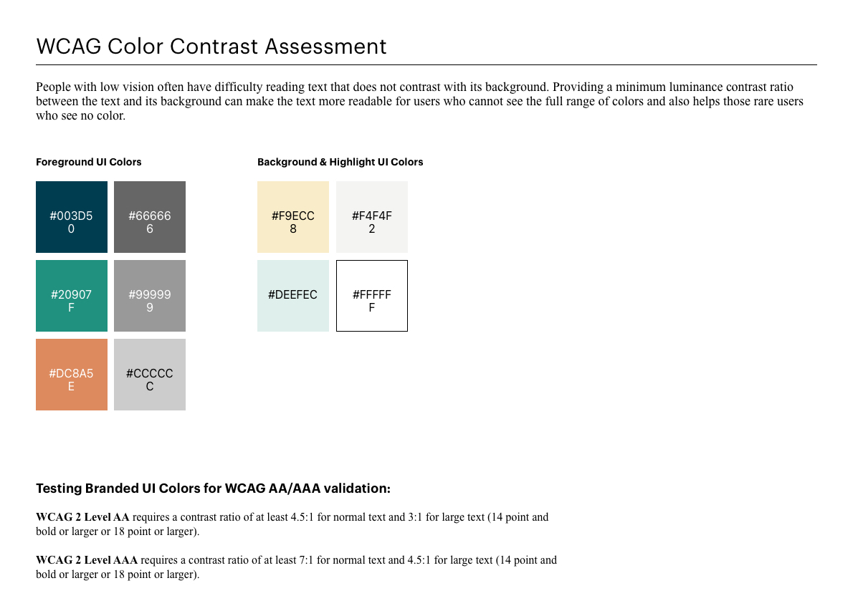Pick the teal #20907F color swatch
The height and width of the screenshot is (616, 853).
tap(71, 296)
